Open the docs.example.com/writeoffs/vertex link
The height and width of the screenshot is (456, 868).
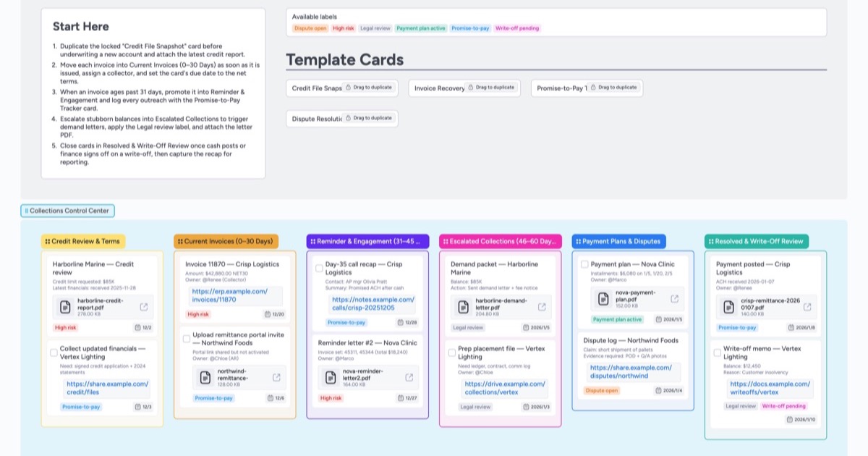pos(770,388)
